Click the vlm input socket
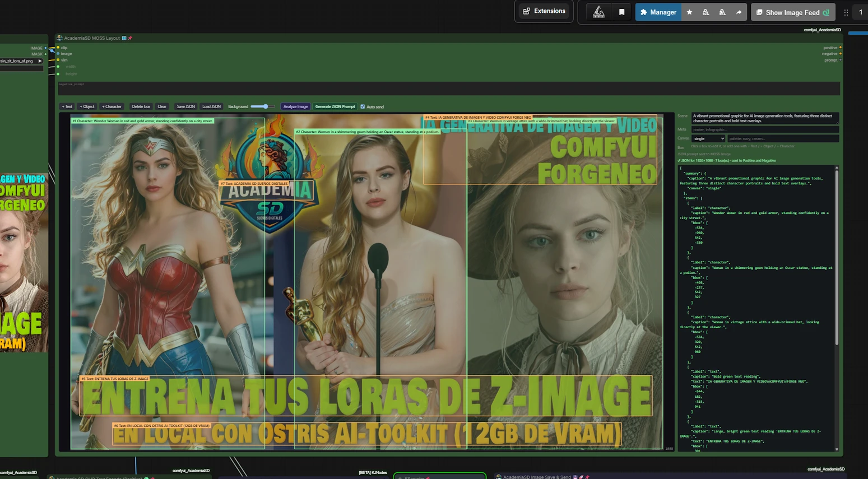Viewport: 868px width, 479px height. [58, 60]
